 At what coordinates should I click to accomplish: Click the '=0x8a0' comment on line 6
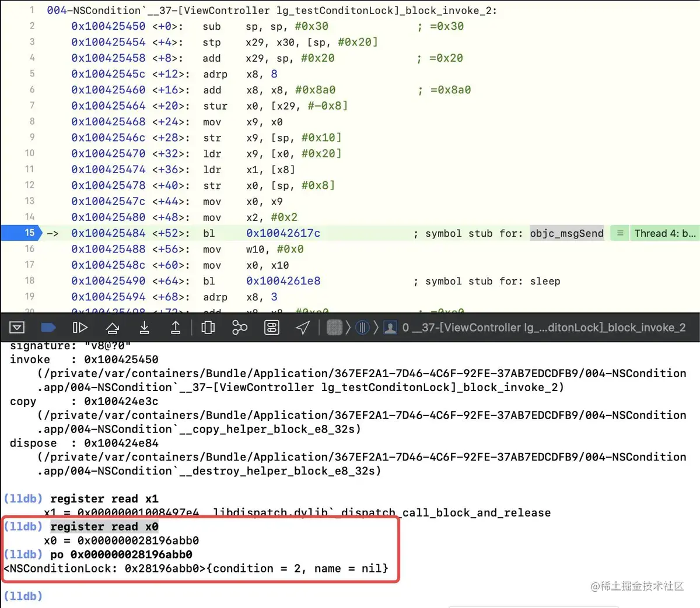(x=444, y=90)
